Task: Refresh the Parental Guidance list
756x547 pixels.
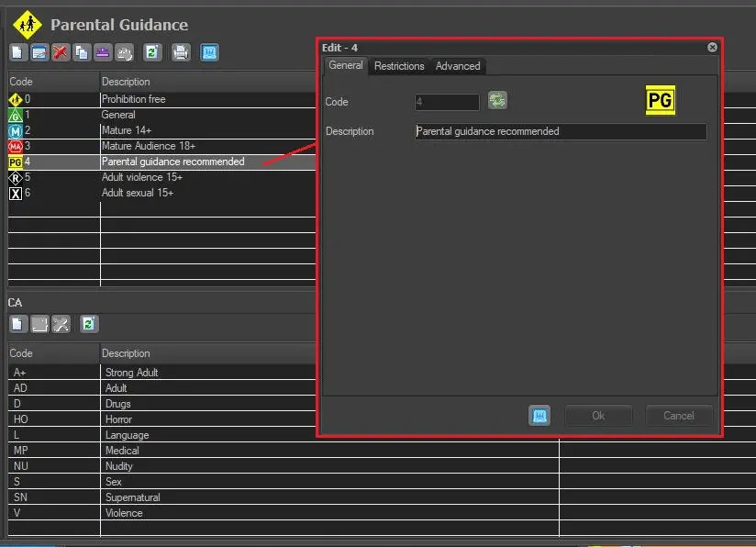Action: (x=152, y=52)
